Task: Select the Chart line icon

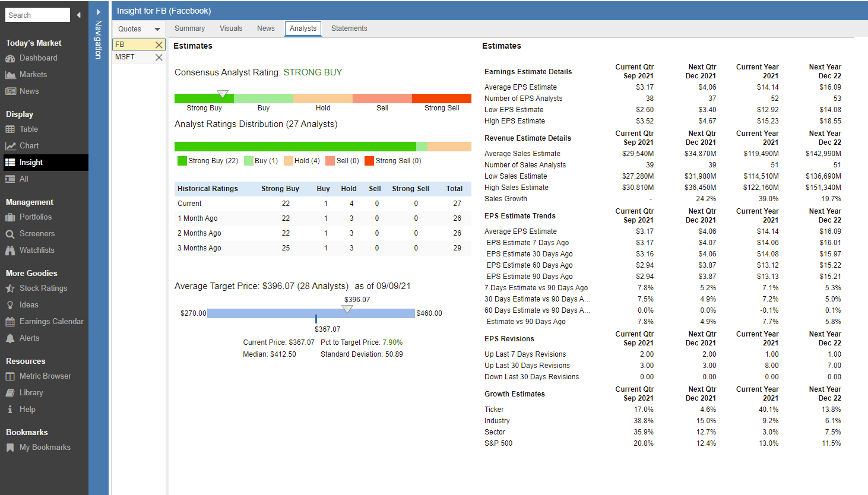Action: coord(10,146)
